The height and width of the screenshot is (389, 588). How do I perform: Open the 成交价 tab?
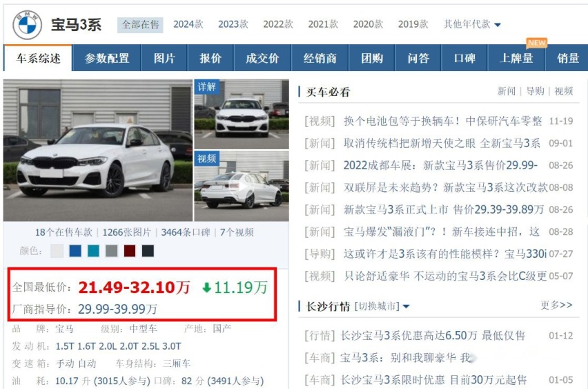click(262, 58)
